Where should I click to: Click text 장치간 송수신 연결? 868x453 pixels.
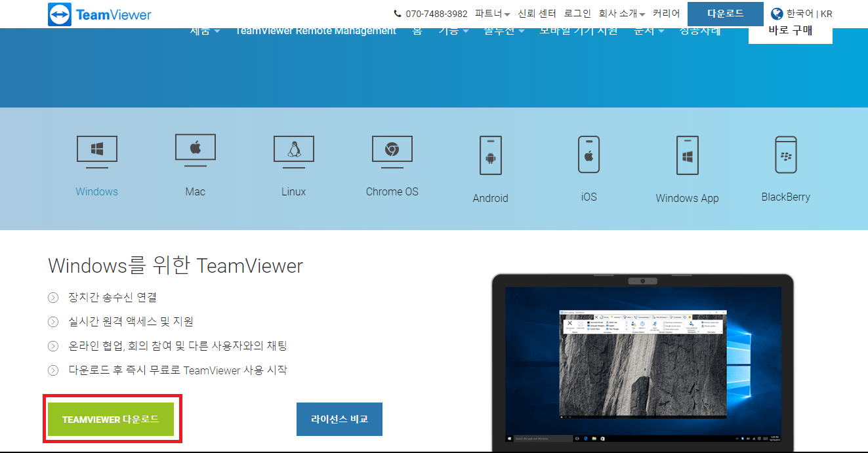pyautogui.click(x=112, y=298)
